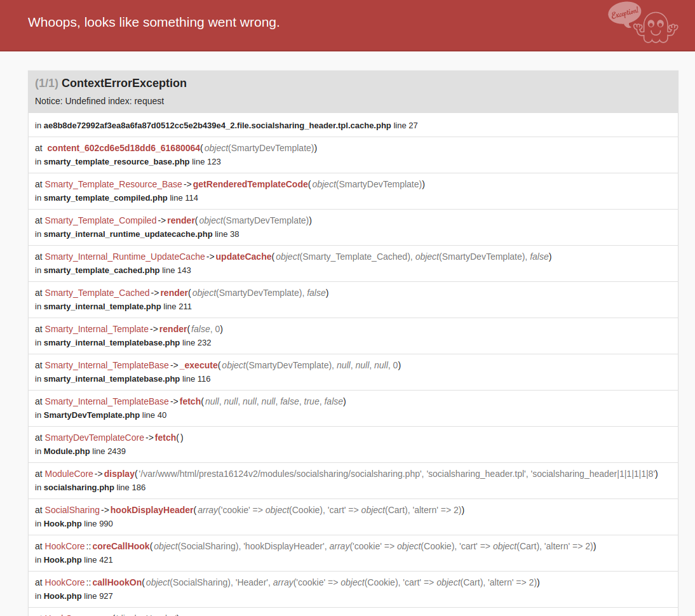Open the Smarty_Template_Resource_Base class link
This screenshot has width=695, height=616.
pos(113,184)
